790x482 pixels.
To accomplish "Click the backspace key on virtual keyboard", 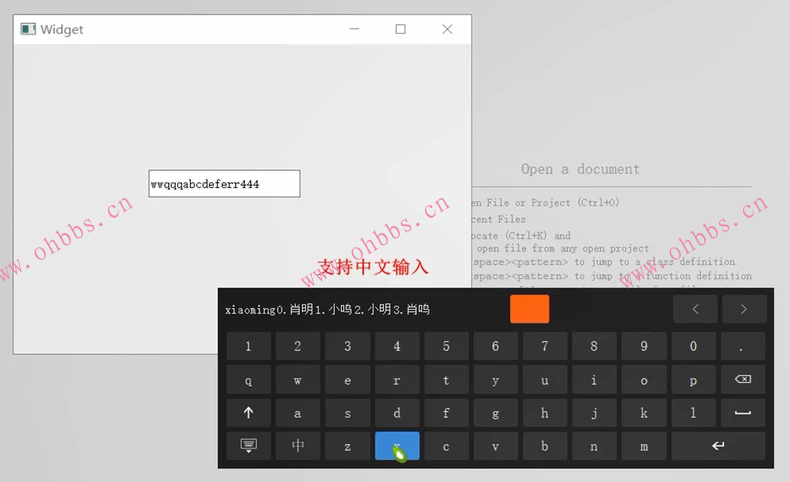I will coord(743,379).
